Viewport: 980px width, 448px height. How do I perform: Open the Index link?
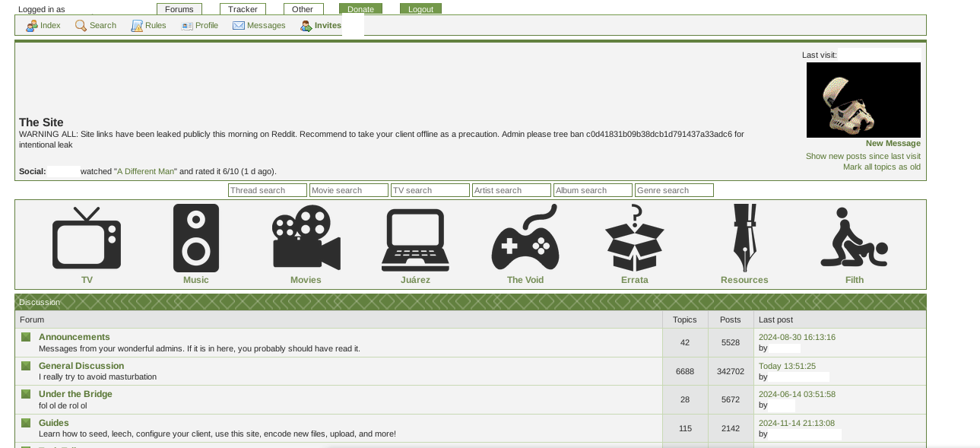(50, 26)
